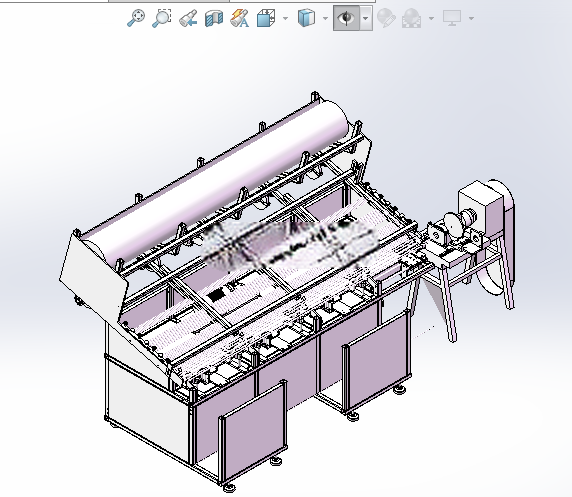572x497 pixels.
Task: Toggle the Hide/Show Items eye button
Action: (x=346, y=18)
